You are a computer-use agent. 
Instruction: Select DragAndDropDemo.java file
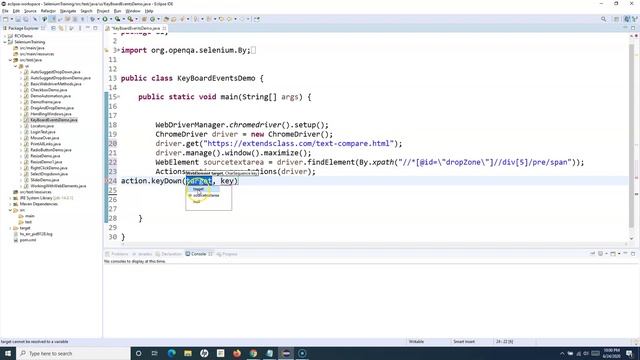[52, 108]
